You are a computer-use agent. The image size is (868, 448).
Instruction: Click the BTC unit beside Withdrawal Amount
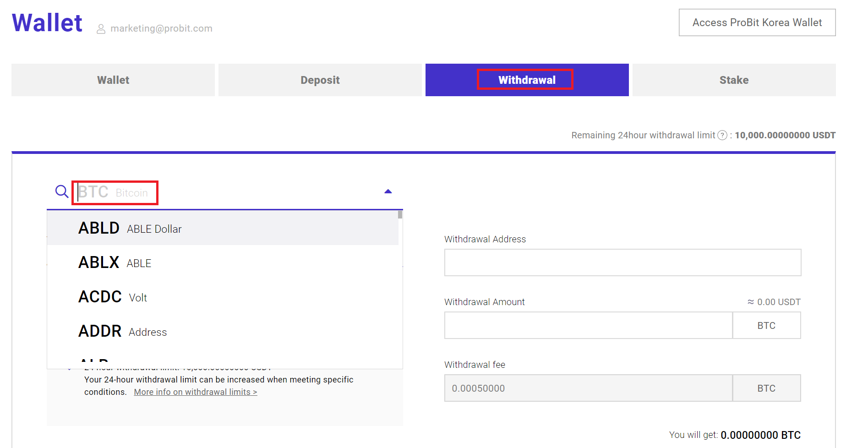(x=766, y=325)
